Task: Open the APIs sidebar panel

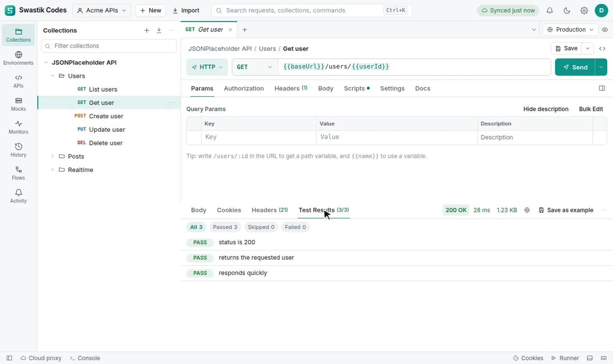Action: tap(18, 81)
